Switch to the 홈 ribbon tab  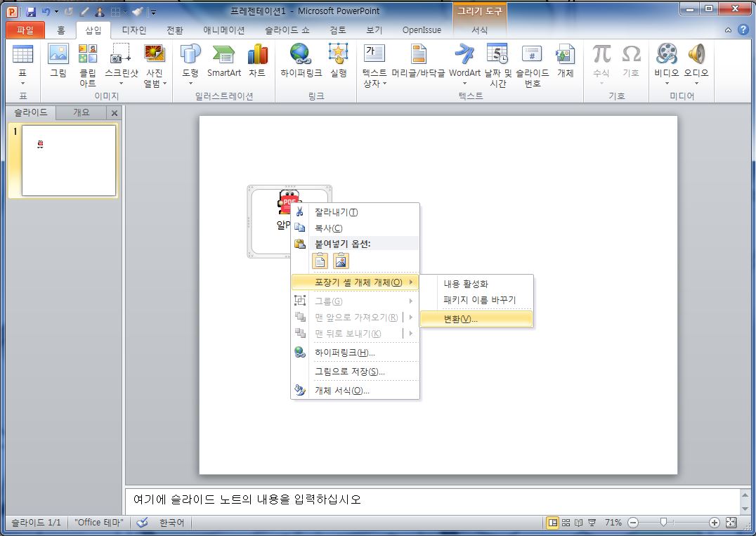tap(60, 30)
